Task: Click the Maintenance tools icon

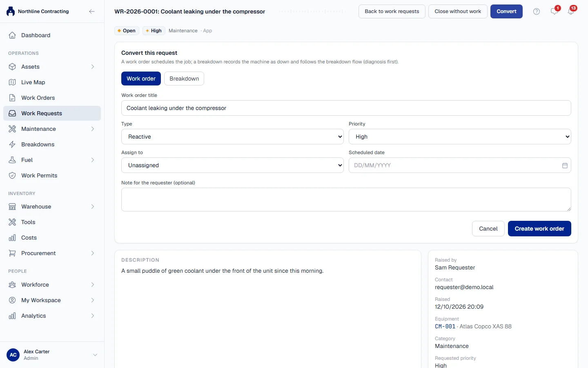Action: pyautogui.click(x=12, y=129)
